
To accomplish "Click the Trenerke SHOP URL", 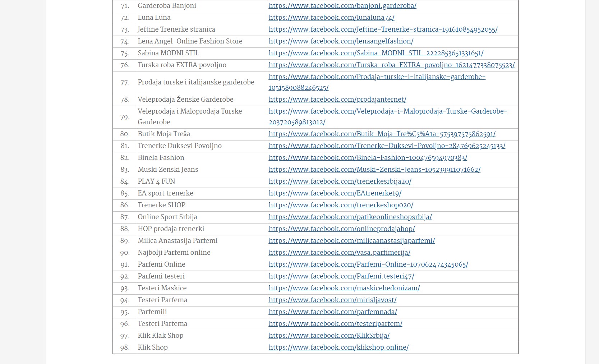I will 341,205.
